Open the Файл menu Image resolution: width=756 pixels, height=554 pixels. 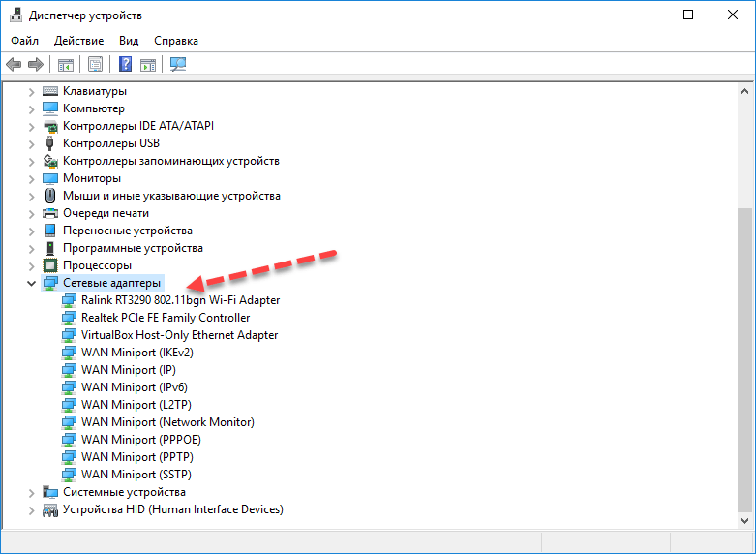[x=24, y=41]
